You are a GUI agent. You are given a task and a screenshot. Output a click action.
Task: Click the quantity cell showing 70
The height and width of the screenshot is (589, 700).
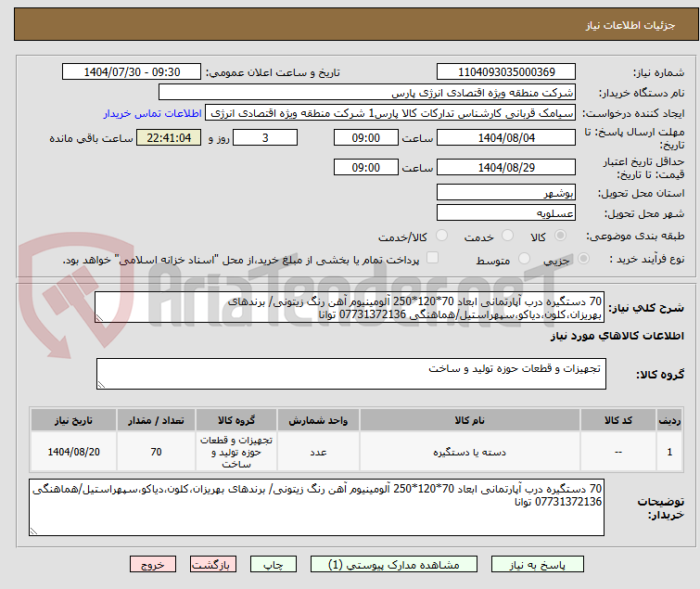click(156, 452)
